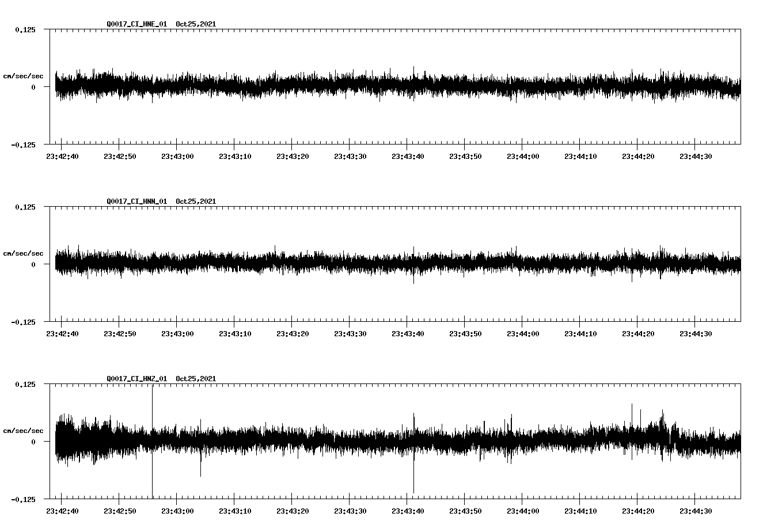Image resolution: width=782 pixels, height=532 pixels.
Task: Choose 23:43:20 time label under HNZ plot
Action: [x=293, y=511]
